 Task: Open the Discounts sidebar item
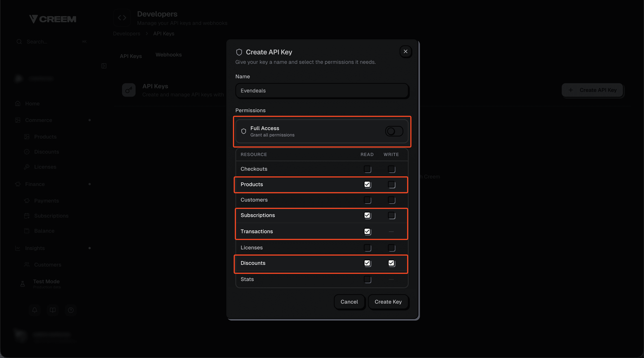coord(47,151)
